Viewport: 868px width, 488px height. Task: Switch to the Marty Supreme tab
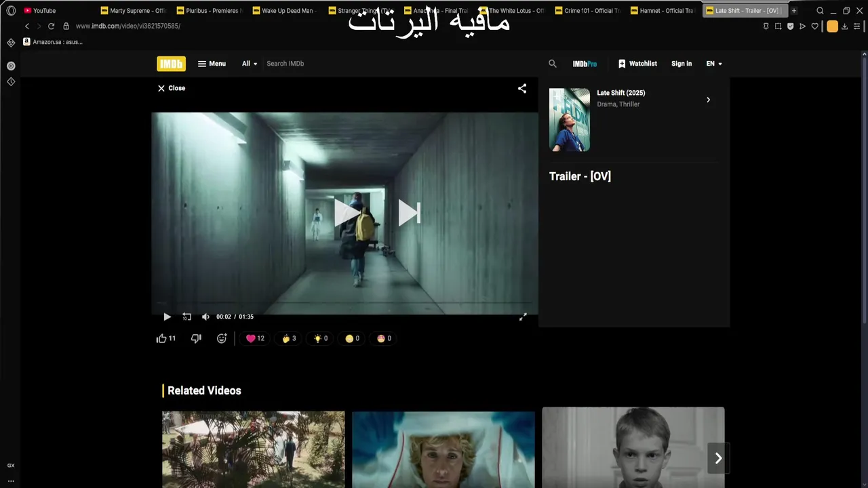point(133,11)
